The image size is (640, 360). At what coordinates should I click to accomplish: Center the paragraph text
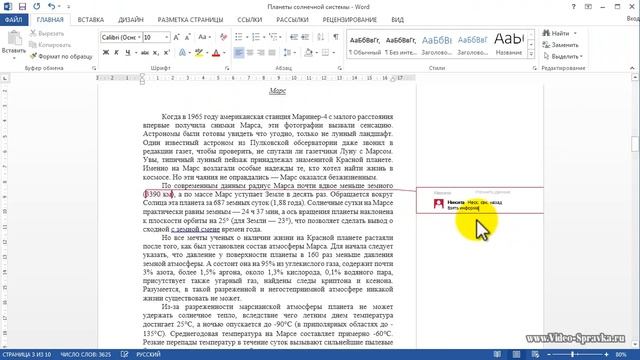point(250,53)
